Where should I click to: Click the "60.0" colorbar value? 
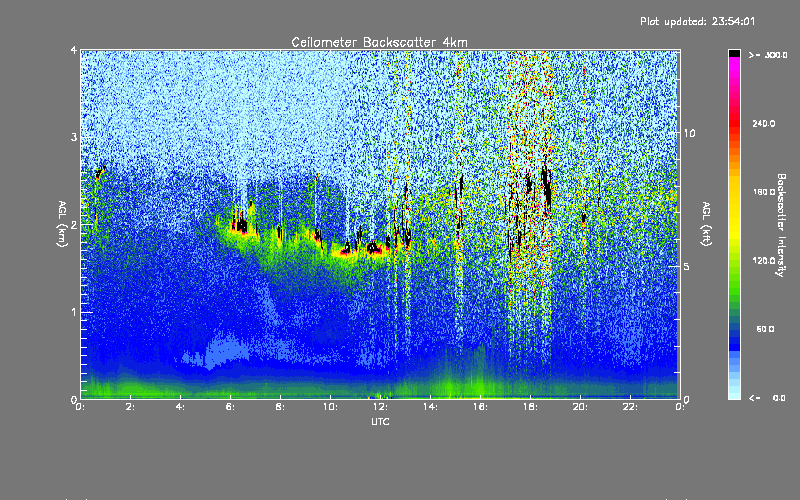[765, 329]
